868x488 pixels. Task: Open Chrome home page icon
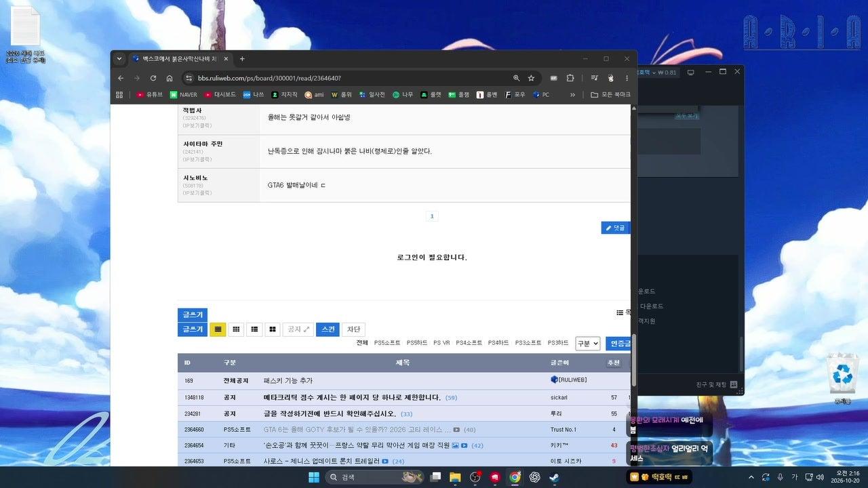point(170,78)
